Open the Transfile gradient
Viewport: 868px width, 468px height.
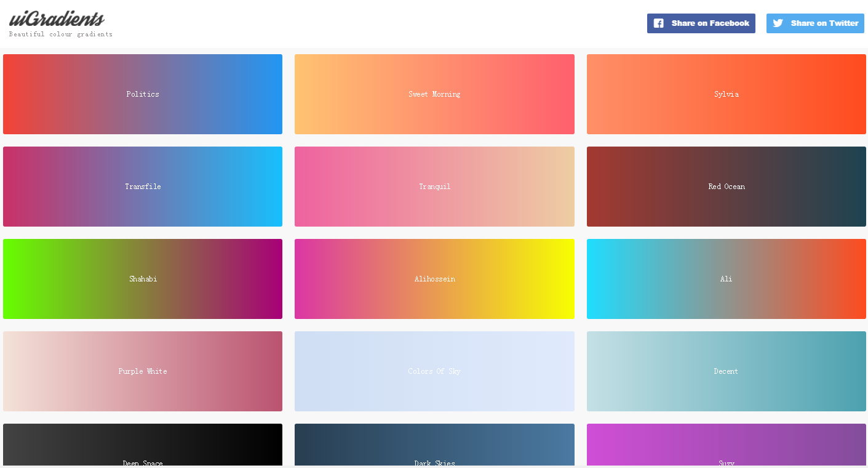[143, 186]
